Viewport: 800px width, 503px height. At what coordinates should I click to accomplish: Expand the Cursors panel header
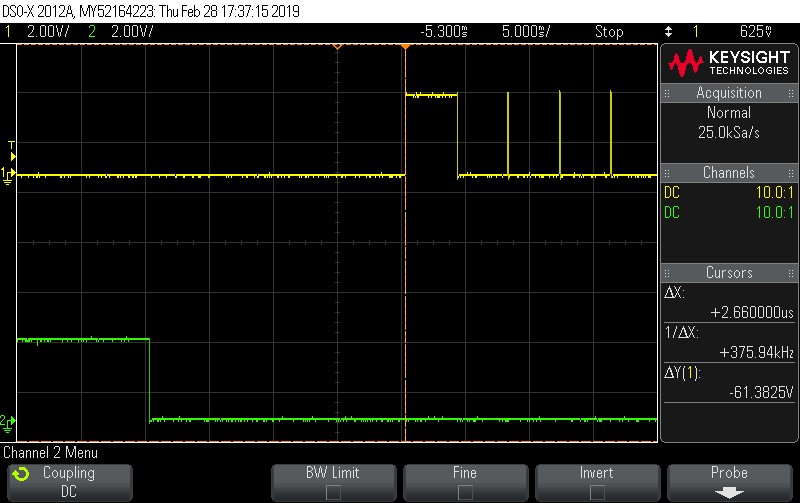pyautogui.click(x=729, y=273)
